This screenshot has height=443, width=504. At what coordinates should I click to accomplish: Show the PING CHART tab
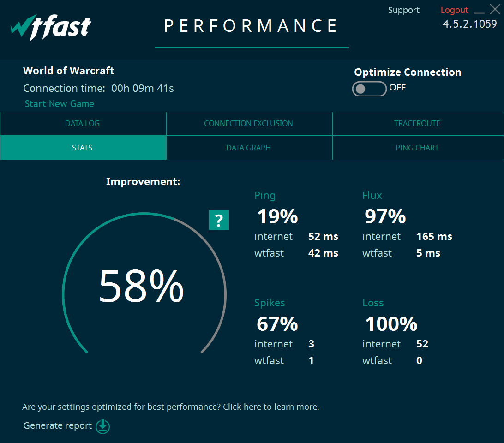coord(417,148)
